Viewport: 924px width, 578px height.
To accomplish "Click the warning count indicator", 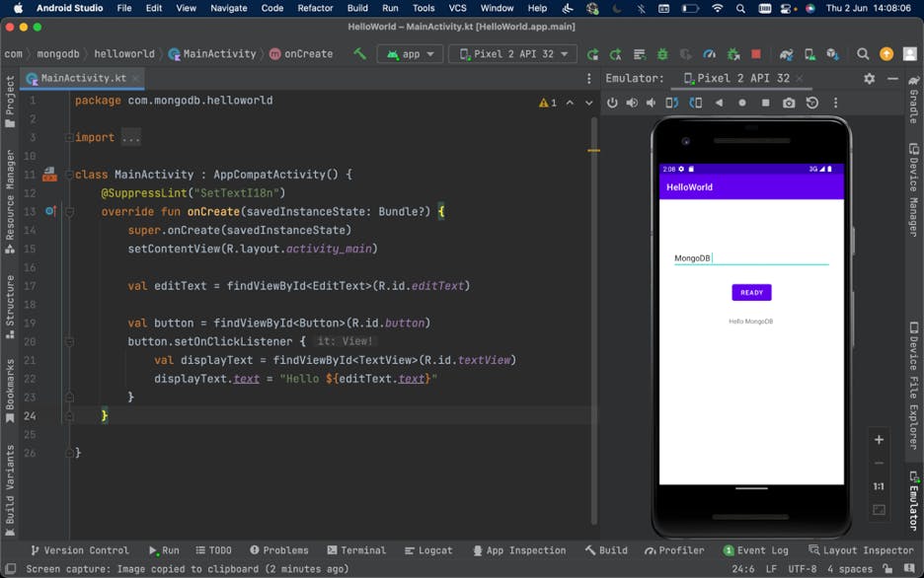I will pyautogui.click(x=548, y=103).
